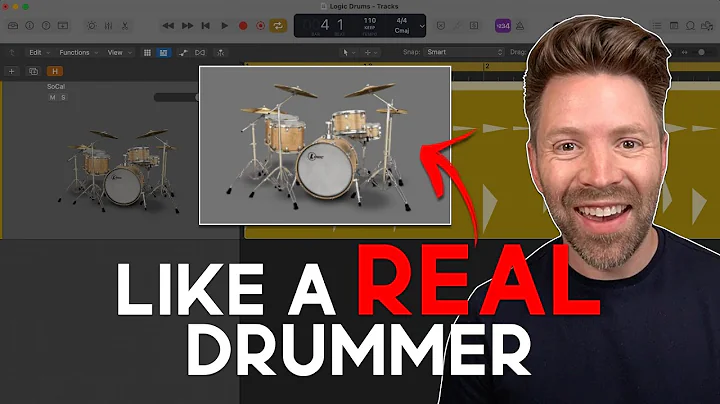Click the up arrow display level icon

[x=12, y=53]
